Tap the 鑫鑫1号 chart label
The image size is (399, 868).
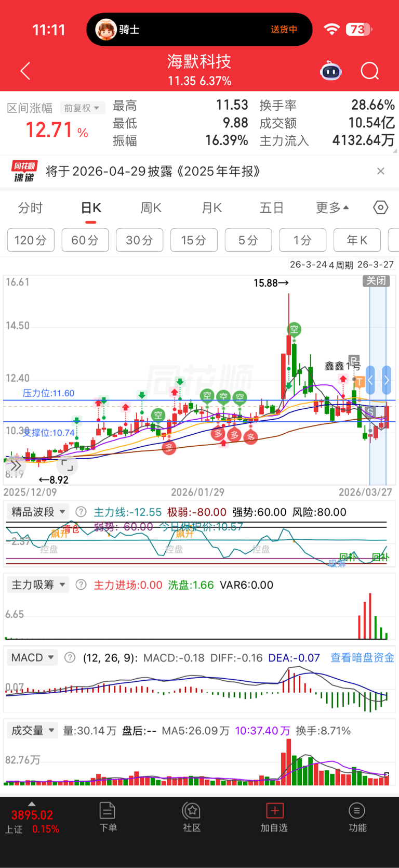click(342, 366)
